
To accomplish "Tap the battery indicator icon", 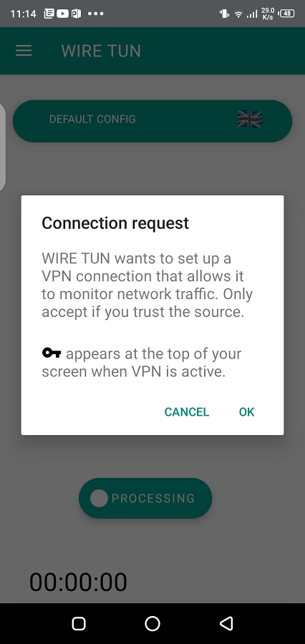I will (x=287, y=14).
